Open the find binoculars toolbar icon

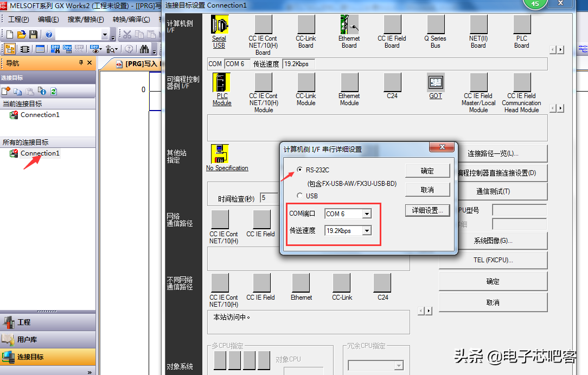point(144,49)
